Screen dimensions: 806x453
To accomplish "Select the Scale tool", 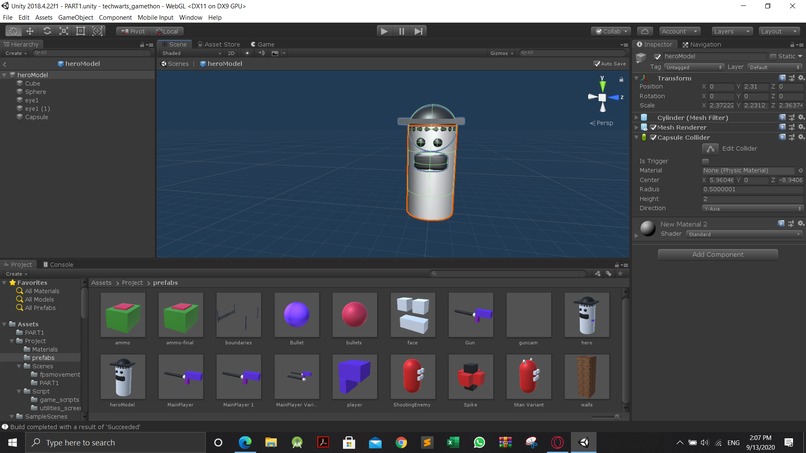I will [64, 31].
